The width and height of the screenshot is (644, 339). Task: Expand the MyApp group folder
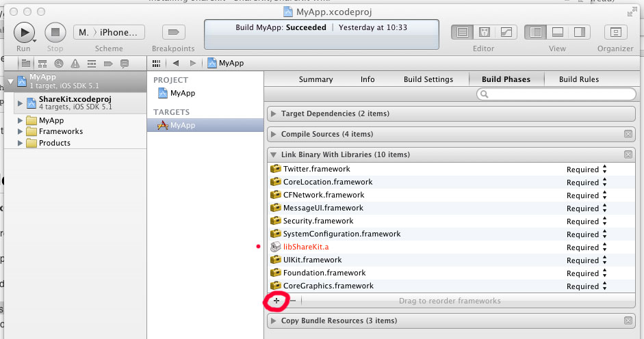coord(20,121)
